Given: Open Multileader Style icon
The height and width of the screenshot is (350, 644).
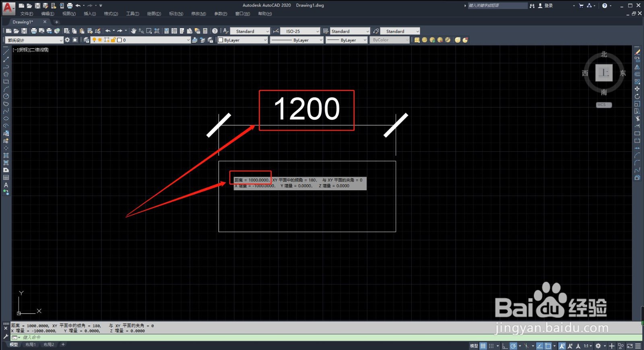Looking at the screenshot, I should point(376,31).
